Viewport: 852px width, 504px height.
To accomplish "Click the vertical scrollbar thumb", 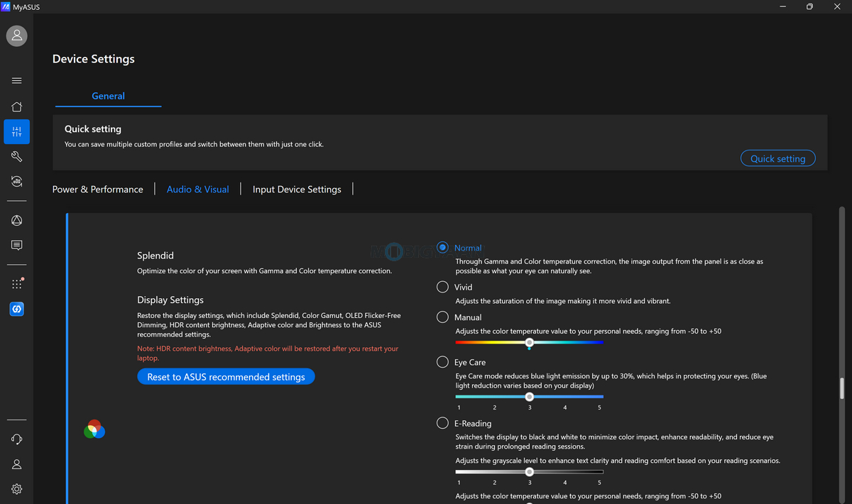I will pos(842,389).
